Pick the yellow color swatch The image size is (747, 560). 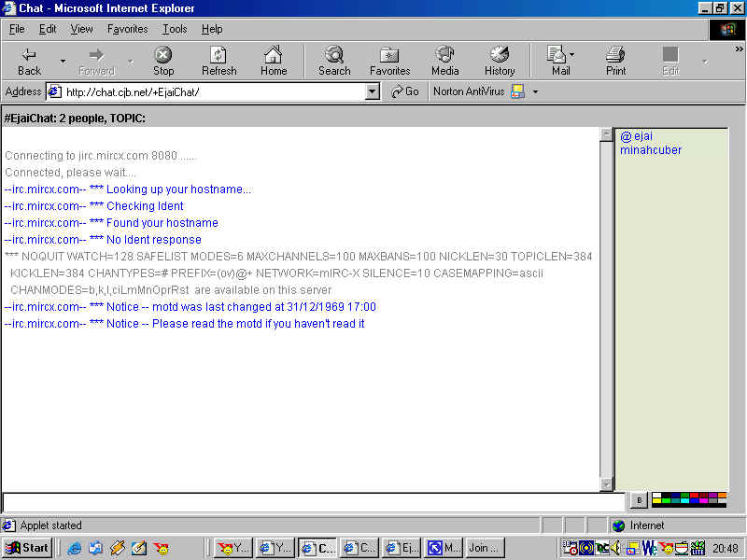[x=656, y=501]
